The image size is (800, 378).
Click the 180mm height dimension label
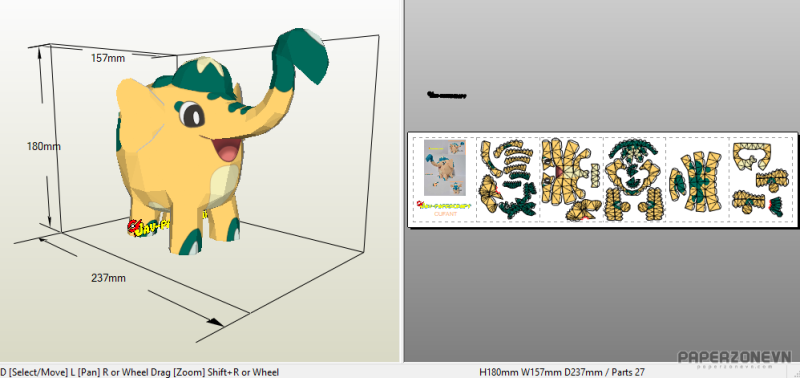pos(43,146)
